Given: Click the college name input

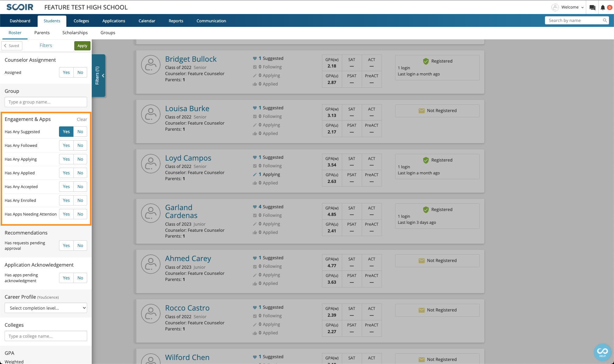Looking at the screenshot, I should [46, 336].
